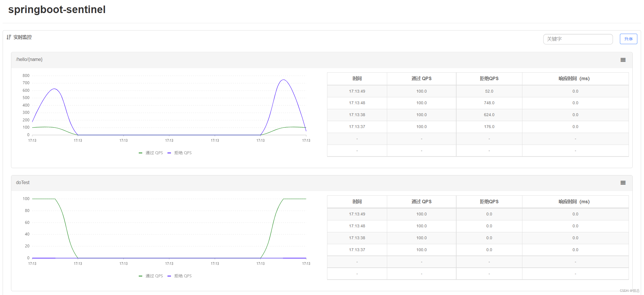
Task: Toggle 通过 QPS legend in /hello/{name} chart
Action: click(151, 153)
